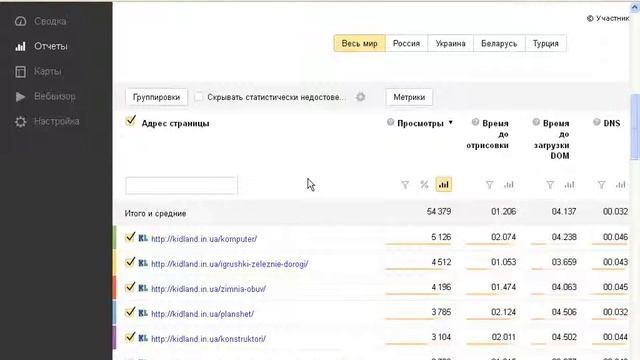This screenshot has height=360, width=640.
Task: Open the kidland.in.ua/konstruktori/ link
Action: click(208, 339)
